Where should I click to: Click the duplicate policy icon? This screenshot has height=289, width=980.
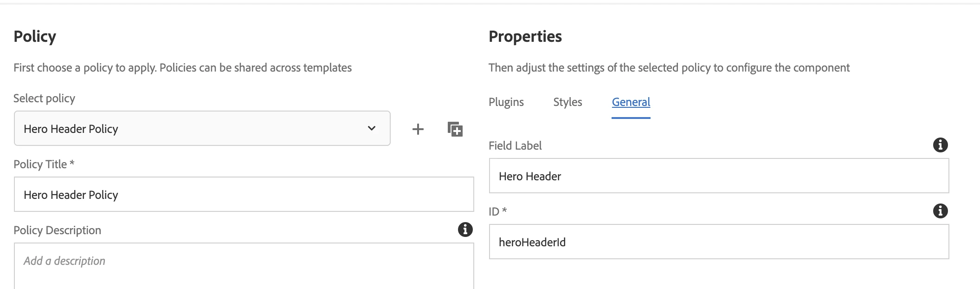pos(455,129)
